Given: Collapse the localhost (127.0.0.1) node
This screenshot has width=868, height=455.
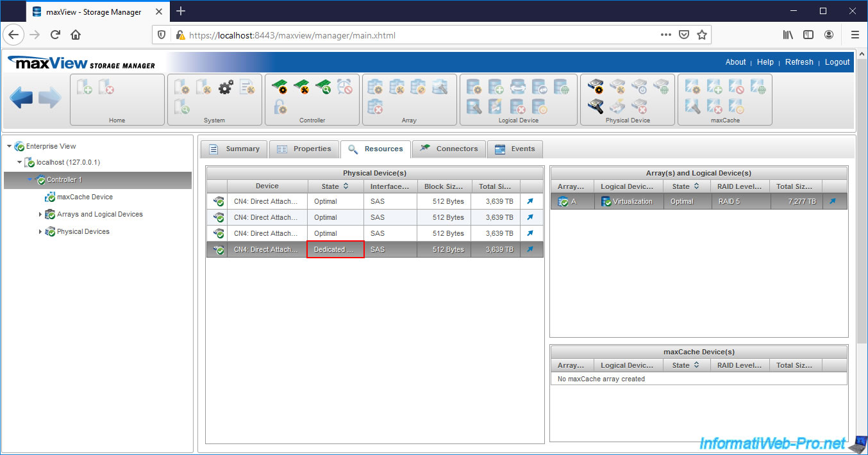Looking at the screenshot, I should click(19, 163).
